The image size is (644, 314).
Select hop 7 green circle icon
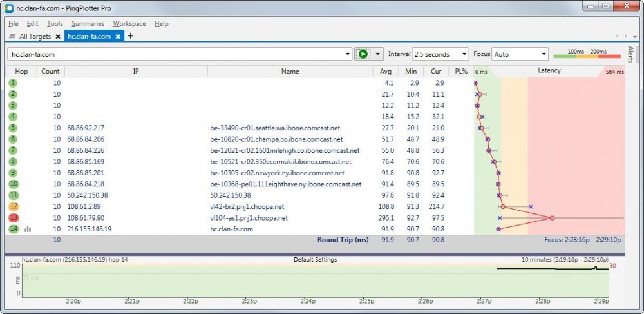(x=13, y=150)
